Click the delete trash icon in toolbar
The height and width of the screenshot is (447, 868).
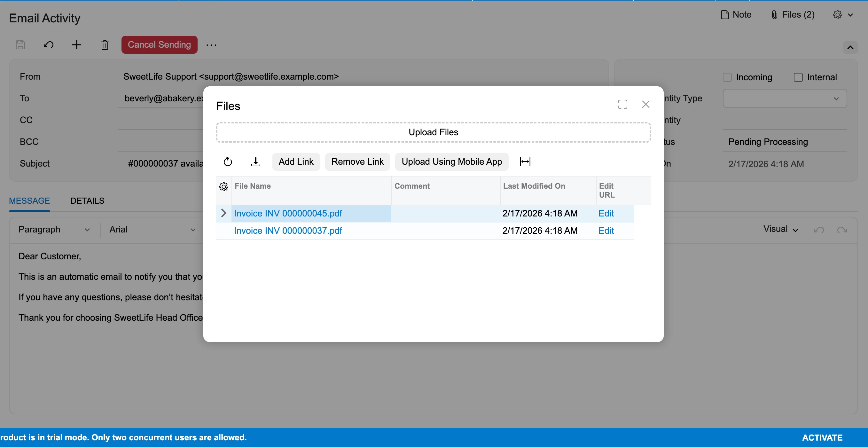[105, 45]
